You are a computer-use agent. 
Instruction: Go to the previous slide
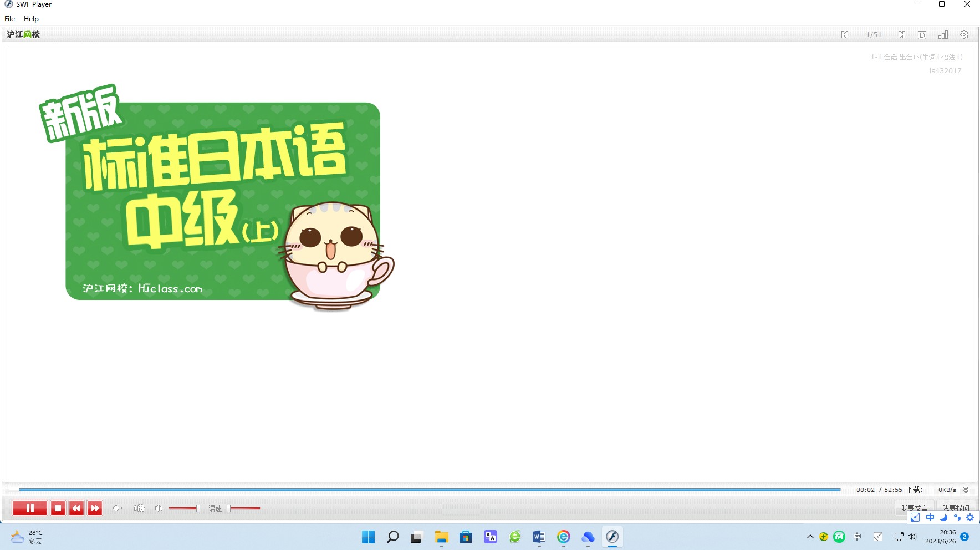pos(845,35)
